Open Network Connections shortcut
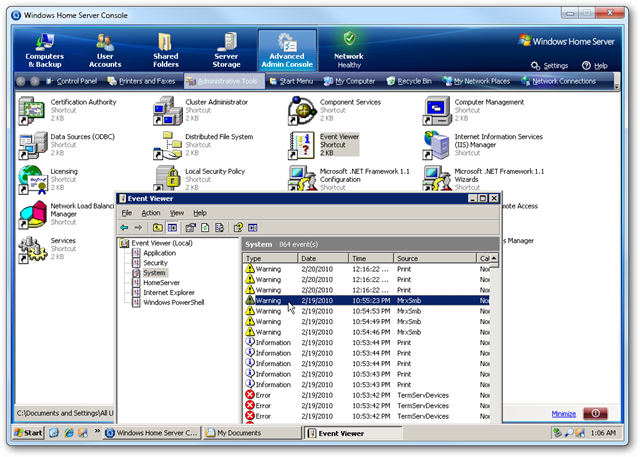The height and width of the screenshot is (457, 640). point(559,81)
